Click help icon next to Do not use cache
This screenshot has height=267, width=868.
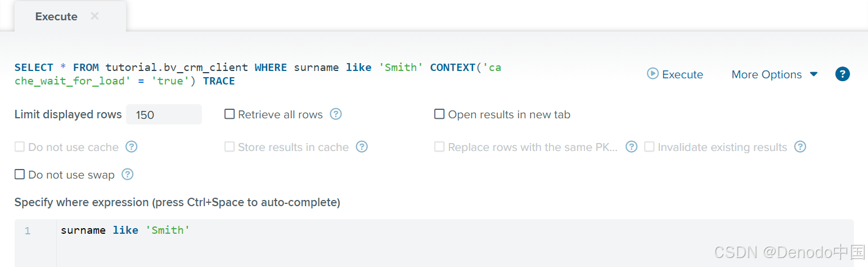click(131, 147)
